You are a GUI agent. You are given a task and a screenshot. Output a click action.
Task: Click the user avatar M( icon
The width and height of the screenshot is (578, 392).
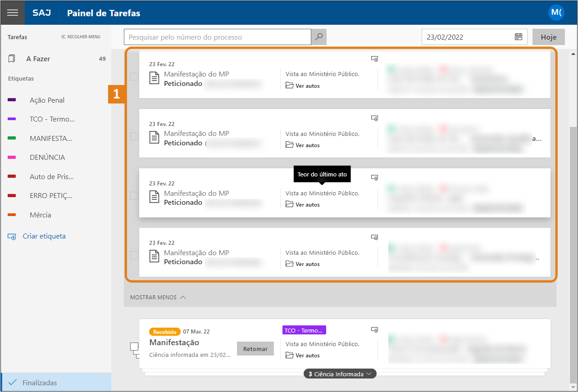coord(556,13)
